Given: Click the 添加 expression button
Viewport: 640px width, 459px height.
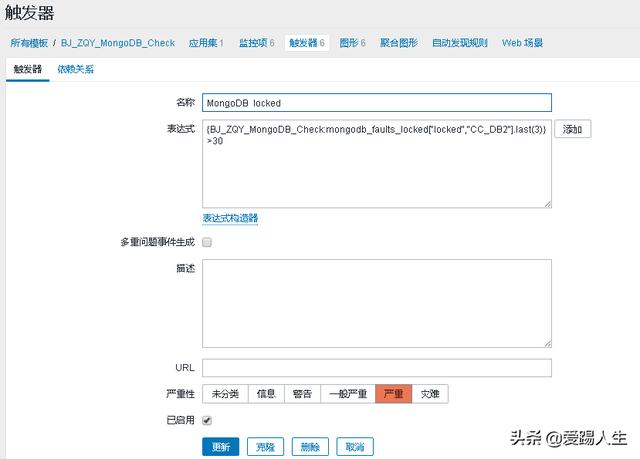Looking at the screenshot, I should (x=572, y=129).
